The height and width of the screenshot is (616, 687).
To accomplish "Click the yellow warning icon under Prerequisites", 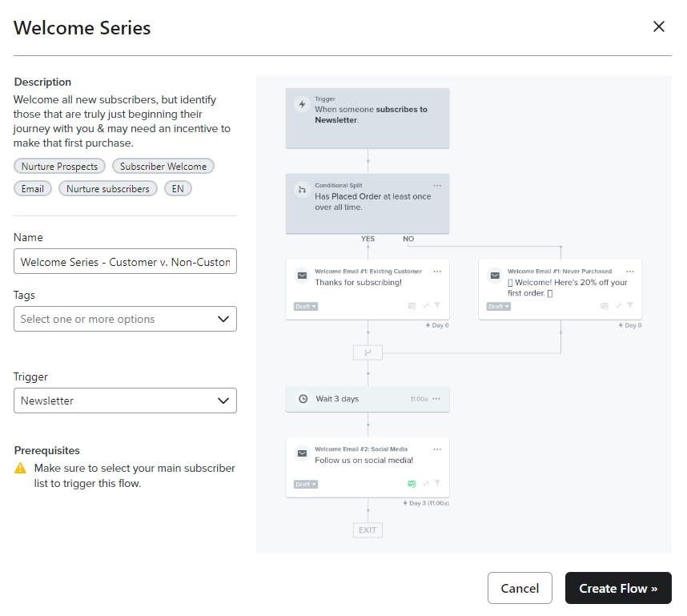I will pyautogui.click(x=21, y=468).
